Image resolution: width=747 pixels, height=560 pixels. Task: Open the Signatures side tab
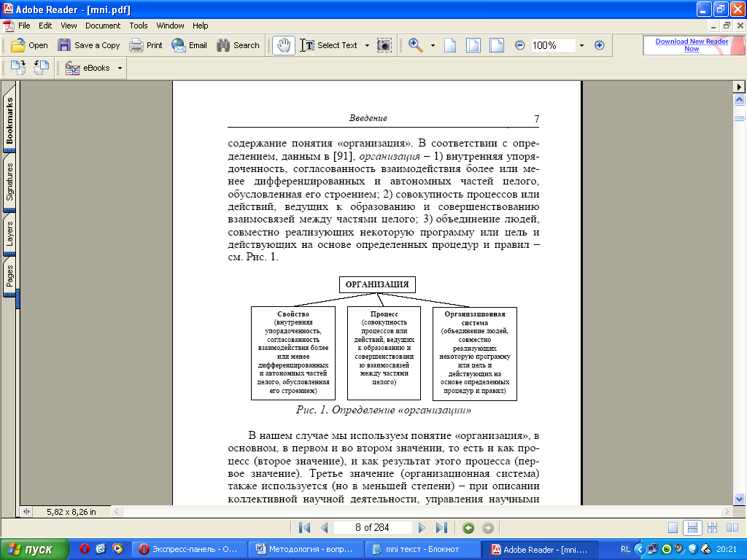click(x=9, y=182)
